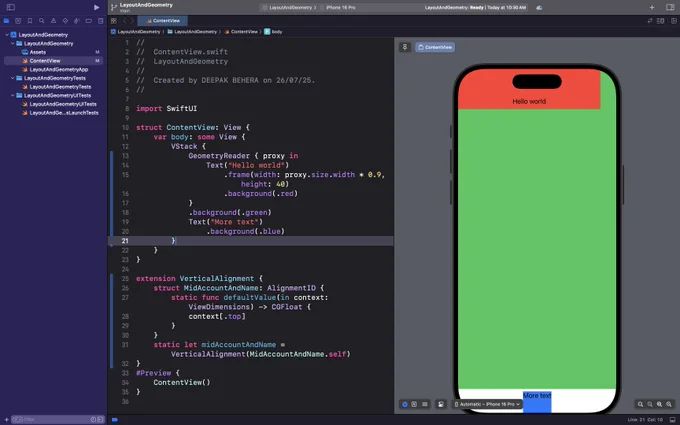
Task: Collapse the LayoutAndGeometry folder group
Action: point(13,43)
